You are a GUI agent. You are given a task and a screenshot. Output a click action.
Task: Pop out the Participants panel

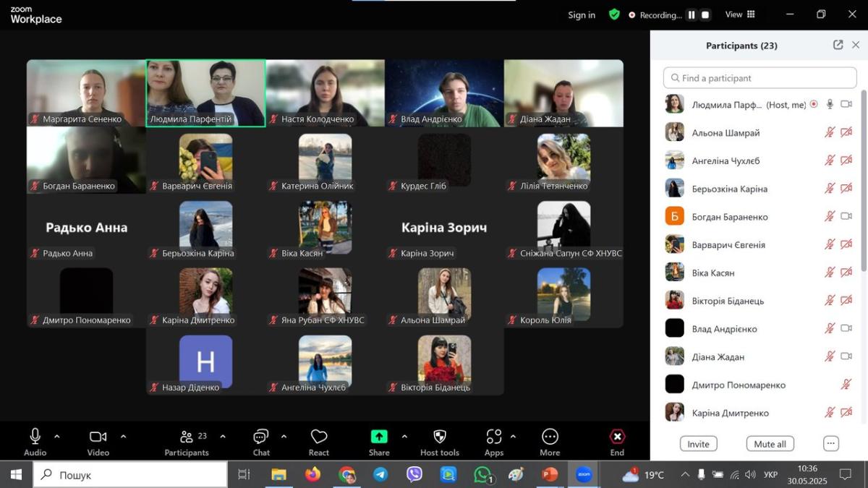[x=838, y=45]
